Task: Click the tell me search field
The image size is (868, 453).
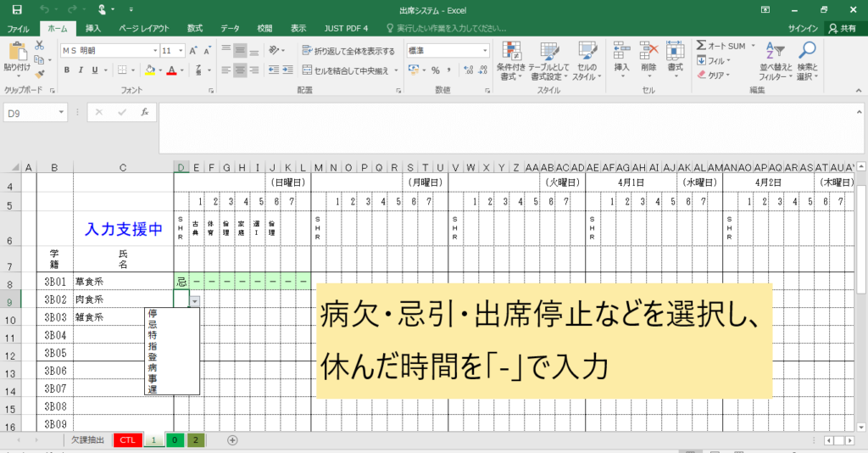Action: [x=446, y=28]
